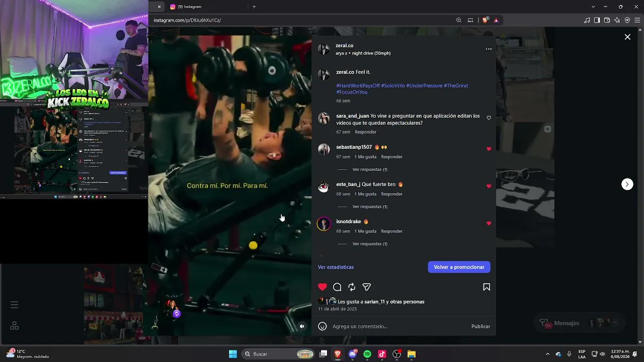This screenshot has width=644, height=362.
Task: Open the Brave VPN shield icon
Action: 627,20
